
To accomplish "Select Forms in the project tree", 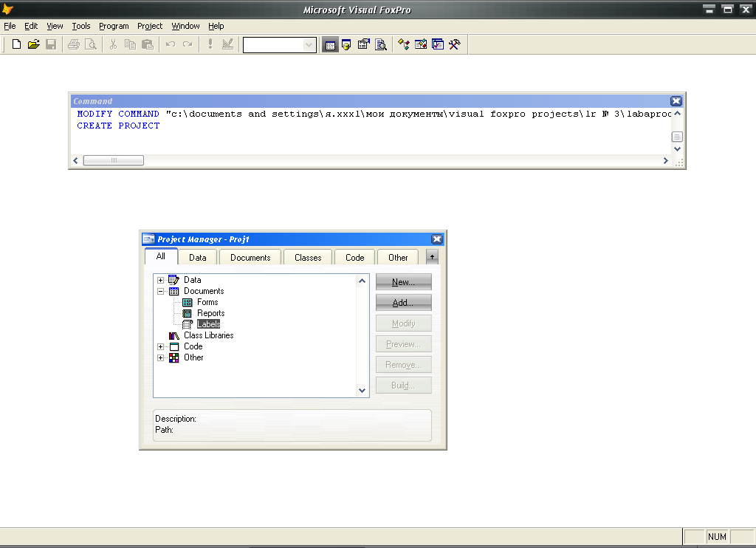I will tap(207, 302).
